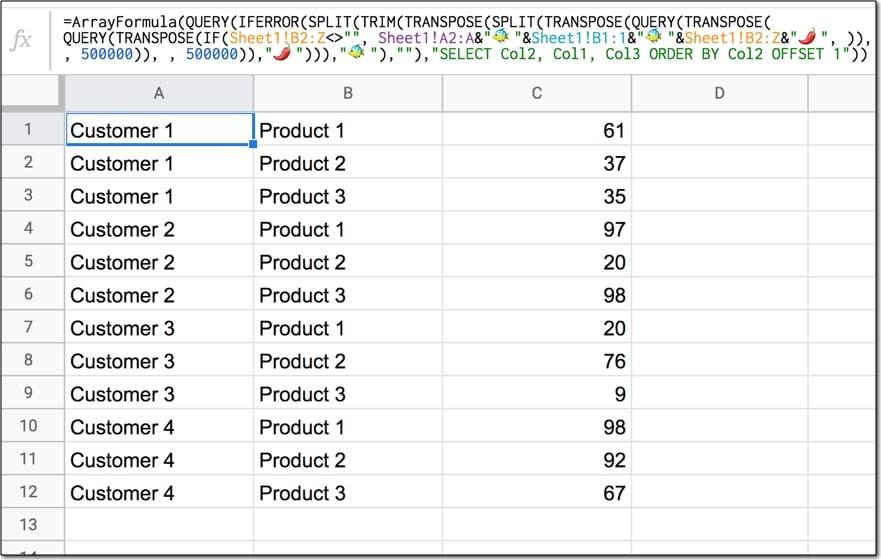The width and height of the screenshot is (881, 560).
Task: Click cell A10 with Customer 4
Action: coord(159,426)
